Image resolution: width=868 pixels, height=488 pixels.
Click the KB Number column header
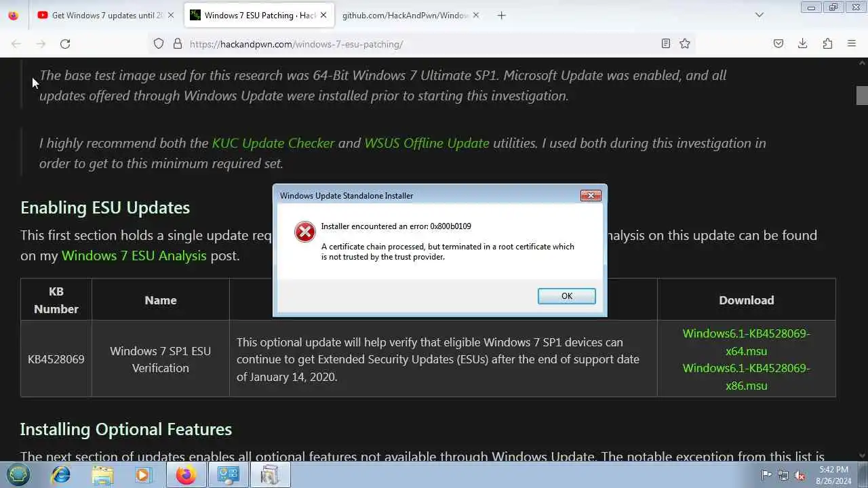point(56,300)
